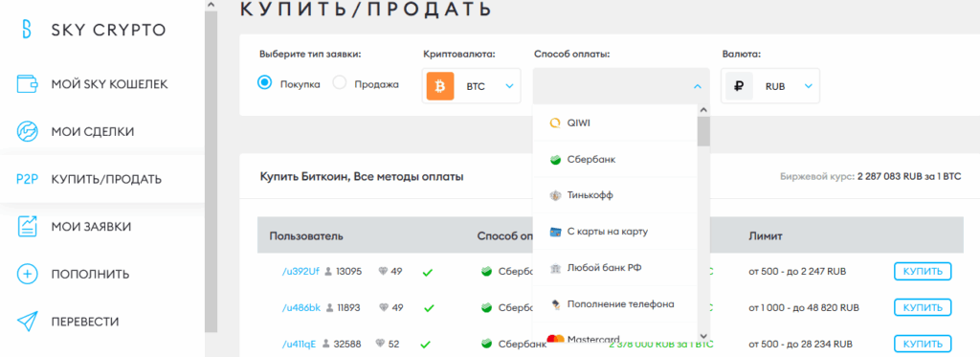Choose QIWI payment method
The width and height of the screenshot is (980, 357).
(615, 123)
